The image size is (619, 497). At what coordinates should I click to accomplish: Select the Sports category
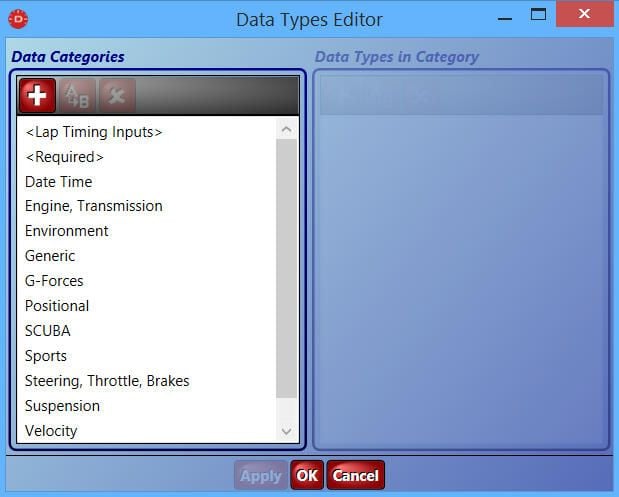click(147, 356)
